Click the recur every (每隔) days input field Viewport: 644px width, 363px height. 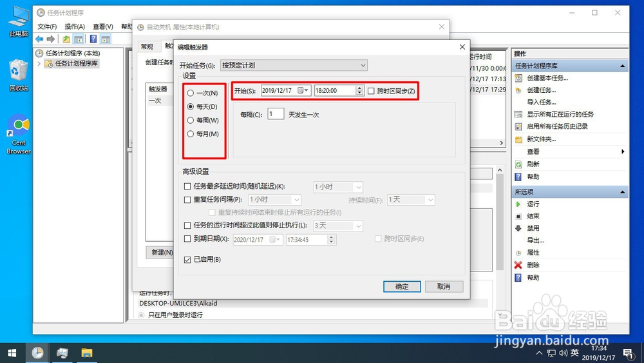click(x=276, y=114)
